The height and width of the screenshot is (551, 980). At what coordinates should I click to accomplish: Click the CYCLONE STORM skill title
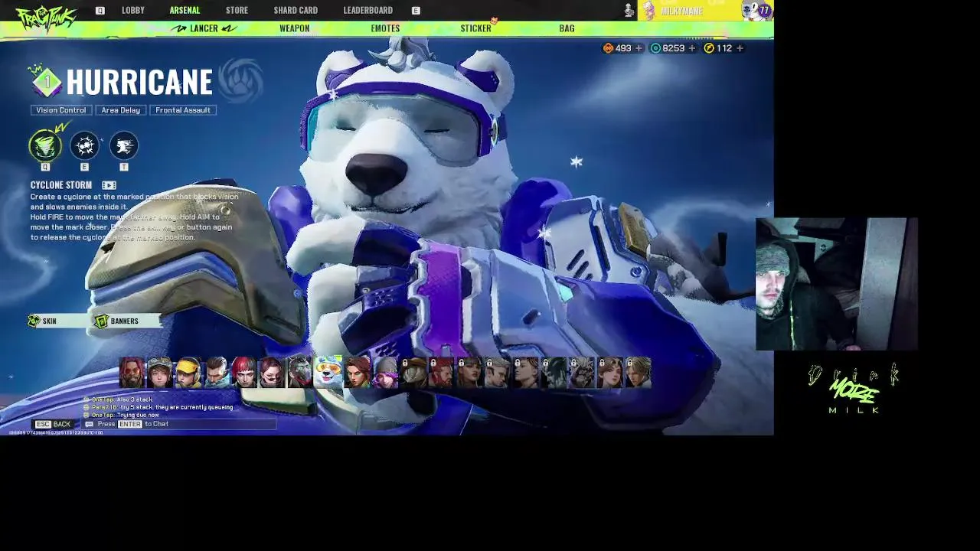click(61, 185)
